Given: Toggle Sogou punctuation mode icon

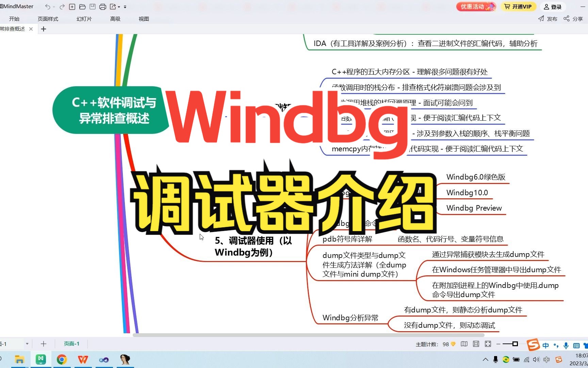Looking at the screenshot, I should coord(556,346).
